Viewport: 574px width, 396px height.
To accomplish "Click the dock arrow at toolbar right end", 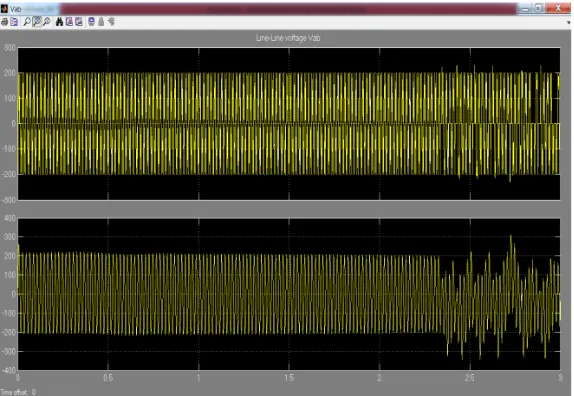I will [x=569, y=22].
